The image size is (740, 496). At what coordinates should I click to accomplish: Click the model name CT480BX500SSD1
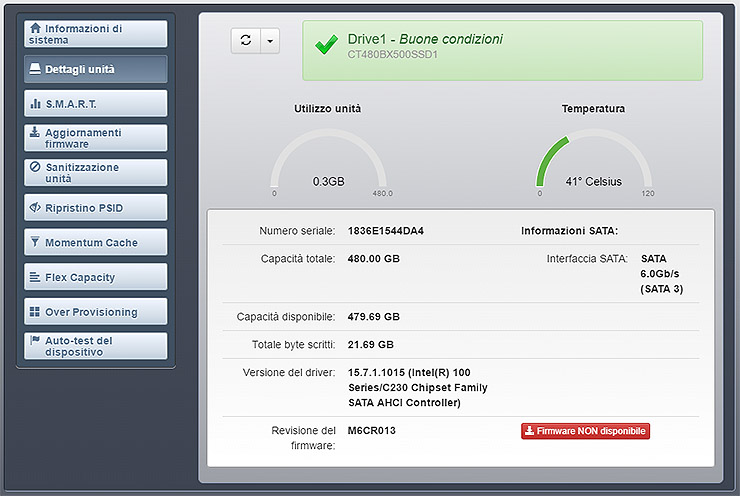click(x=393, y=54)
